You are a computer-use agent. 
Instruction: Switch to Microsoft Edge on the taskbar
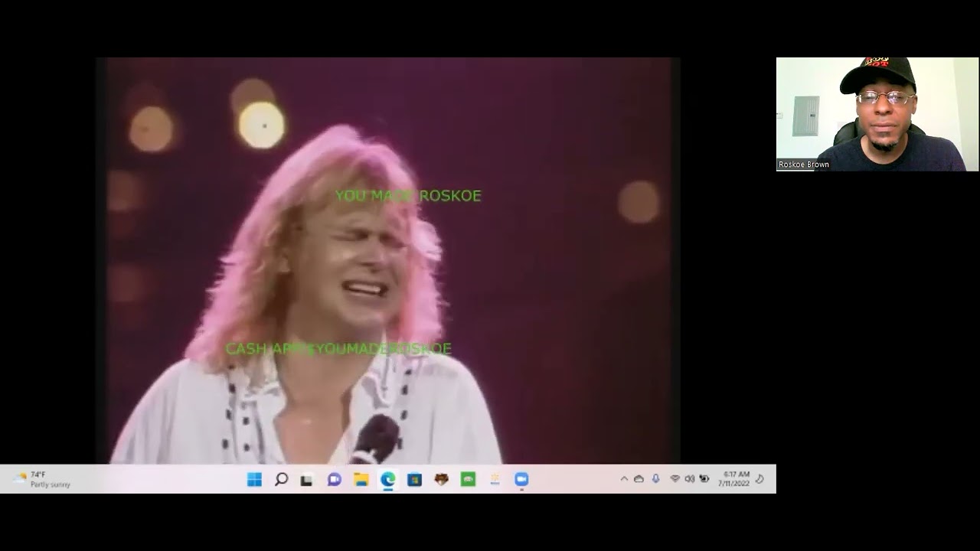point(387,479)
